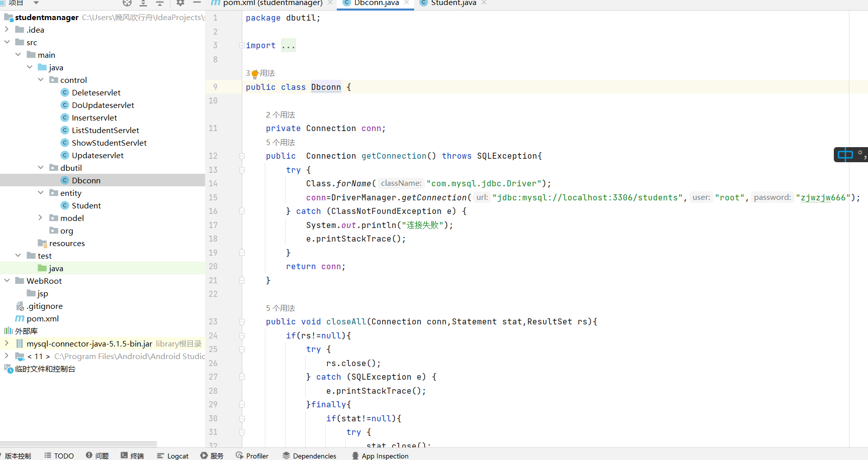This screenshot has width=868, height=460.
Task: Collapse the entity package
Action: pos(41,193)
